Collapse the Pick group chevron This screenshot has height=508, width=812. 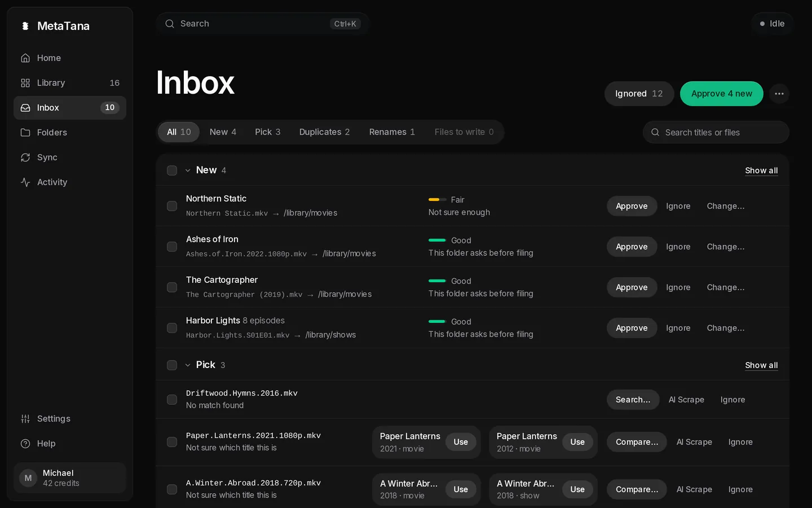[188, 365]
